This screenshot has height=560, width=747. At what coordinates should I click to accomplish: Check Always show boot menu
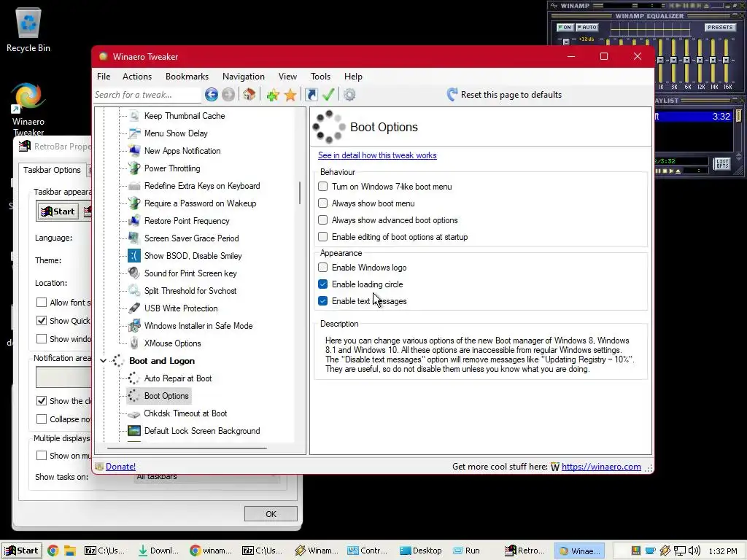323,203
